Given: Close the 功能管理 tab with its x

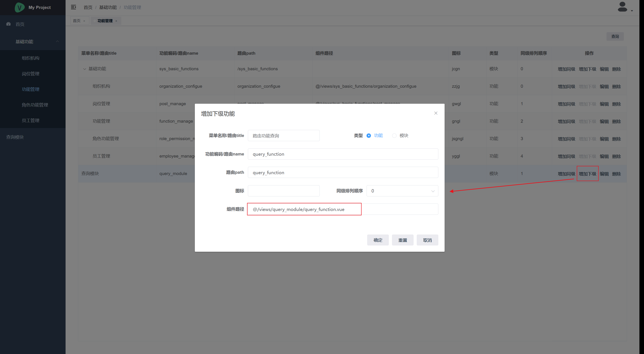Looking at the screenshot, I should pos(116,21).
